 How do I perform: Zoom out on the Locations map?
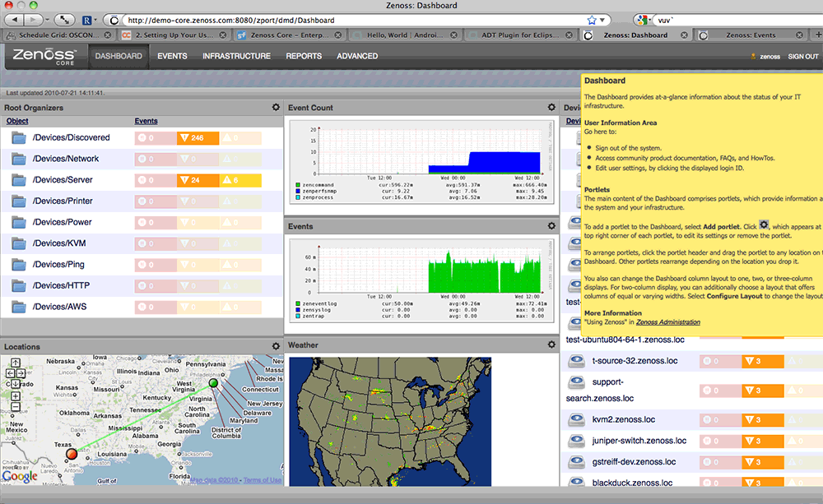15,406
